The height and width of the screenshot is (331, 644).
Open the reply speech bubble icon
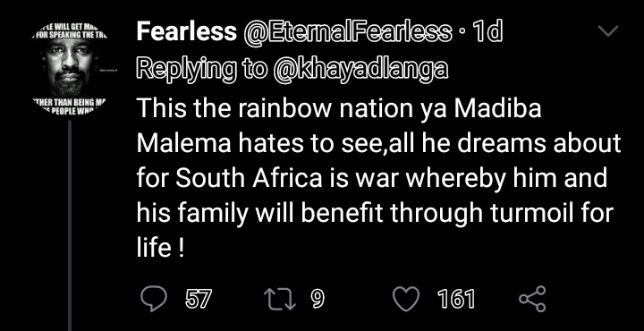point(154,299)
